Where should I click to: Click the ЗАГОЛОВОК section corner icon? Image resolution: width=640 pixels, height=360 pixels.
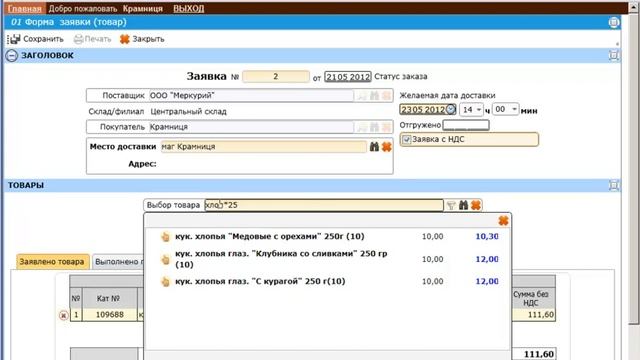pos(613,55)
